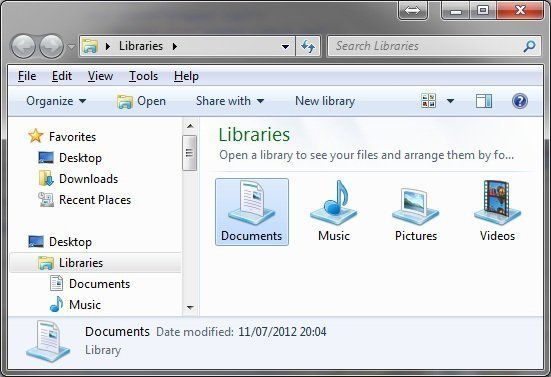The image size is (551, 377).
Task: Click the Documents icon in details pane
Action: point(48,342)
